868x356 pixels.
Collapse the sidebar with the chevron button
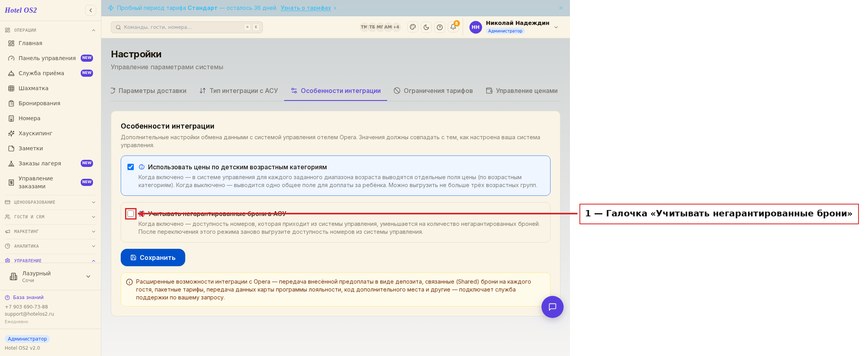(91, 10)
